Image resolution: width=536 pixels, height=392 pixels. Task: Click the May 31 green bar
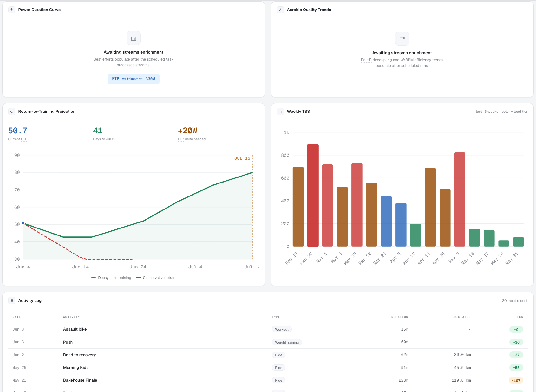coord(519,242)
